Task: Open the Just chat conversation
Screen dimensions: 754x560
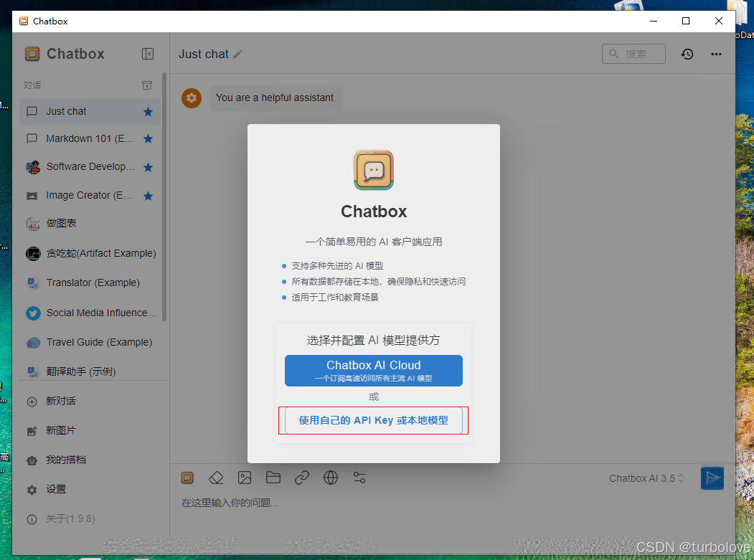Action: click(90, 112)
